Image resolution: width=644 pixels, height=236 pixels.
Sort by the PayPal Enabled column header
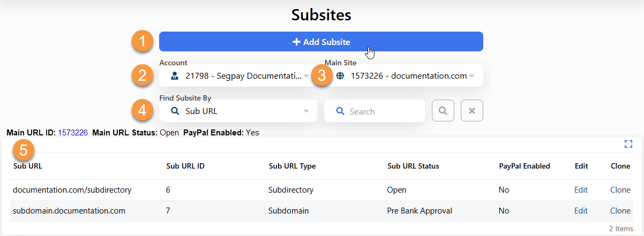(525, 166)
